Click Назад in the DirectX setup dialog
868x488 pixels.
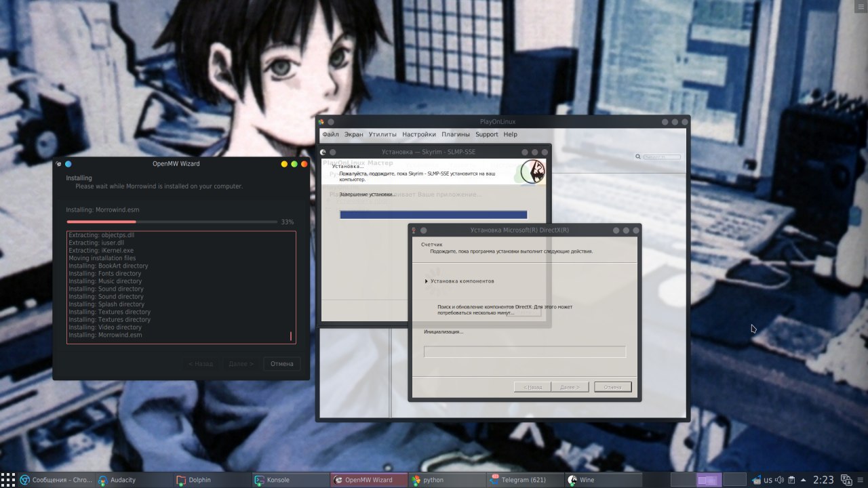click(532, 387)
